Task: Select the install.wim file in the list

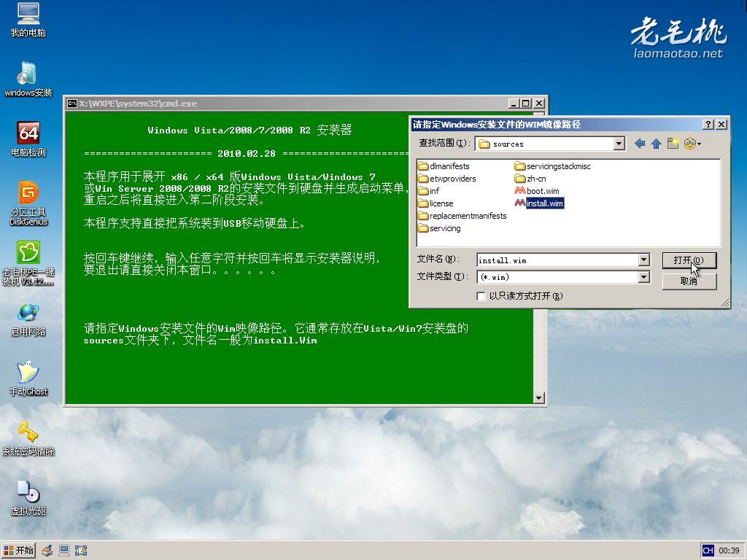Action: (x=539, y=203)
